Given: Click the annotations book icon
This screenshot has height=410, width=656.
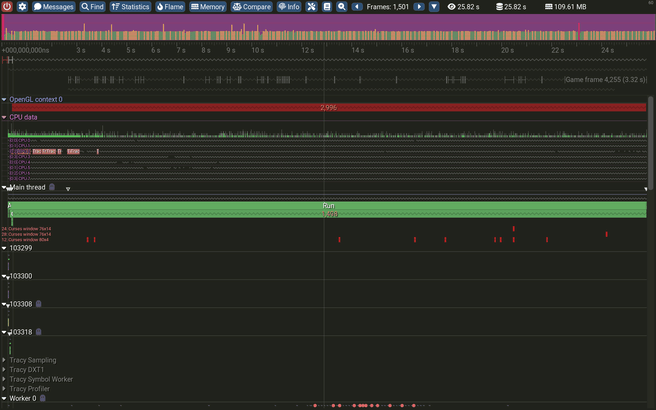Looking at the screenshot, I should [x=327, y=7].
